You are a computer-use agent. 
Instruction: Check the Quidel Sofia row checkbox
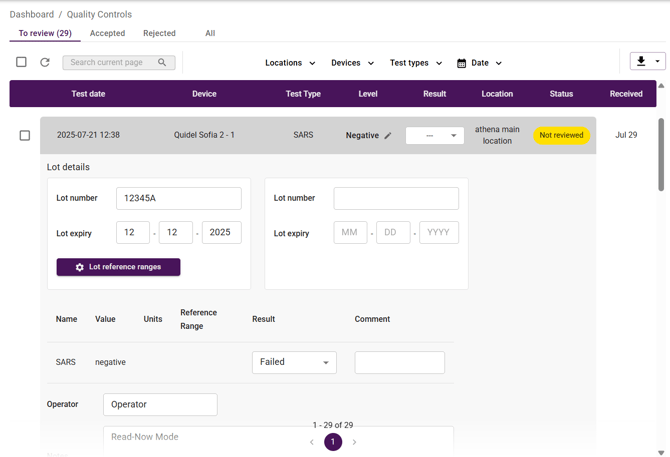[x=25, y=135]
